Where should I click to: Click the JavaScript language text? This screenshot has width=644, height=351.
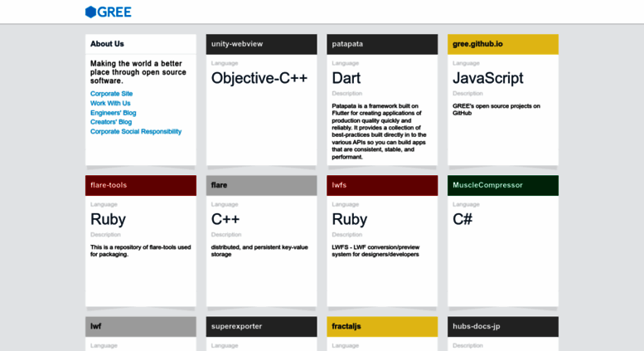coord(488,78)
